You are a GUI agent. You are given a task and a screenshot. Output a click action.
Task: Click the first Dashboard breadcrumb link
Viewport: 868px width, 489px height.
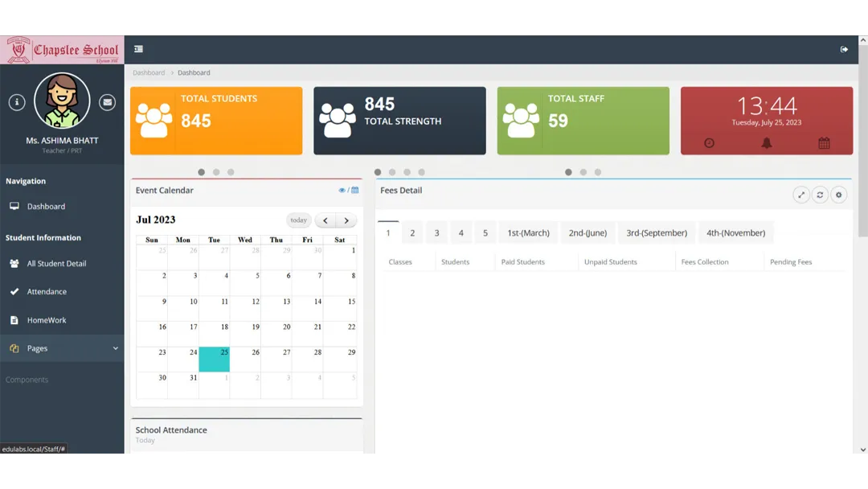(x=149, y=72)
